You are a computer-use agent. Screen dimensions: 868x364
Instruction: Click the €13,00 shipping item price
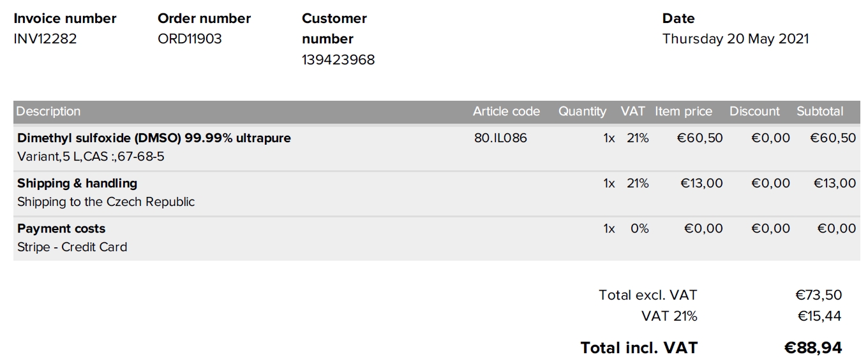[x=701, y=184]
